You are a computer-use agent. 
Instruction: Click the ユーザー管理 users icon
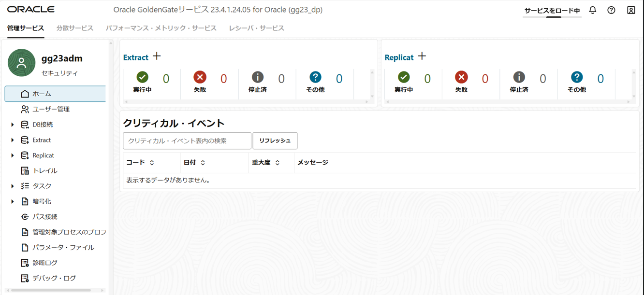tap(25, 109)
